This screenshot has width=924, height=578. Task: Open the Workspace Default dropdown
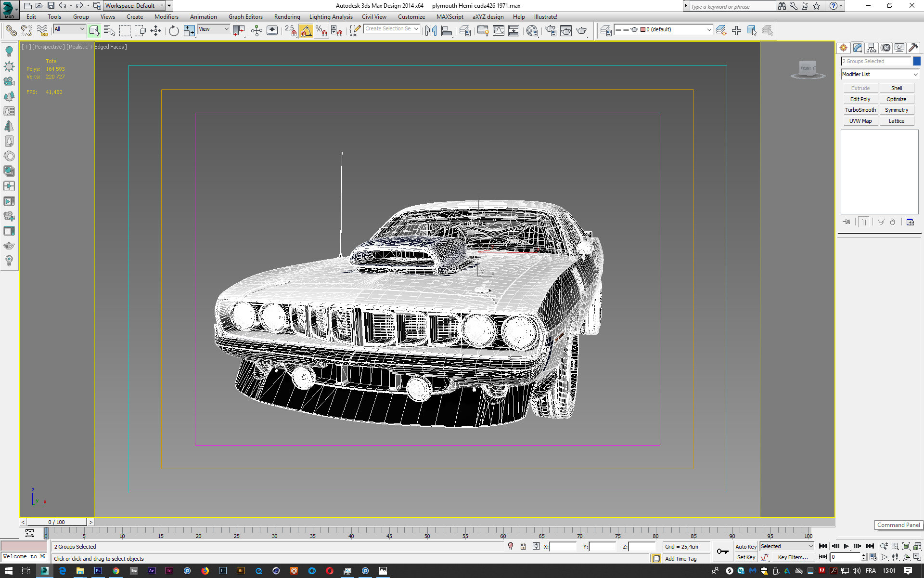point(134,6)
